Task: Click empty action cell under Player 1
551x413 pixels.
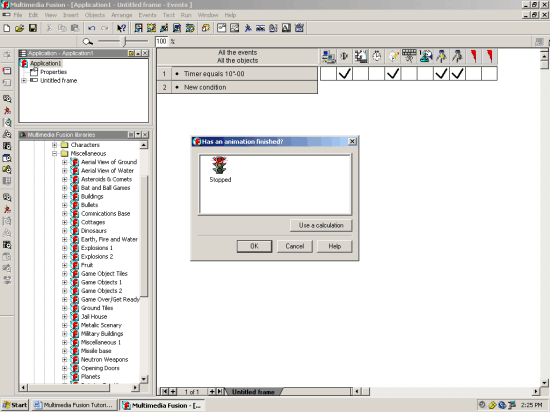Action: coord(425,74)
